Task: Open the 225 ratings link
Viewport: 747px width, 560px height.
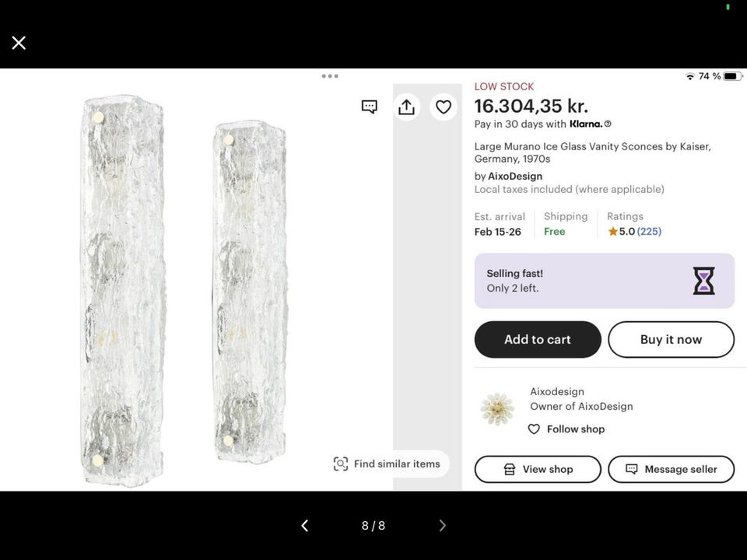Action: (x=649, y=232)
